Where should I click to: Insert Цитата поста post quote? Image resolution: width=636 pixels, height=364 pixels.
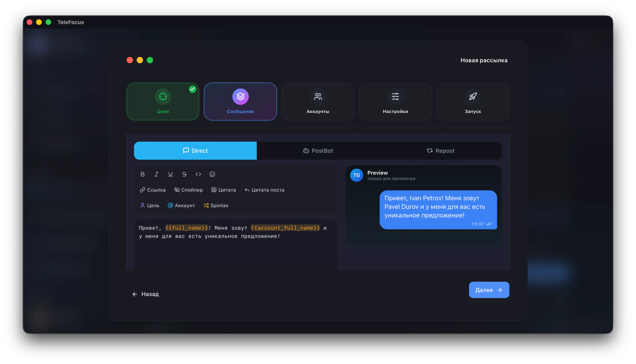265,190
